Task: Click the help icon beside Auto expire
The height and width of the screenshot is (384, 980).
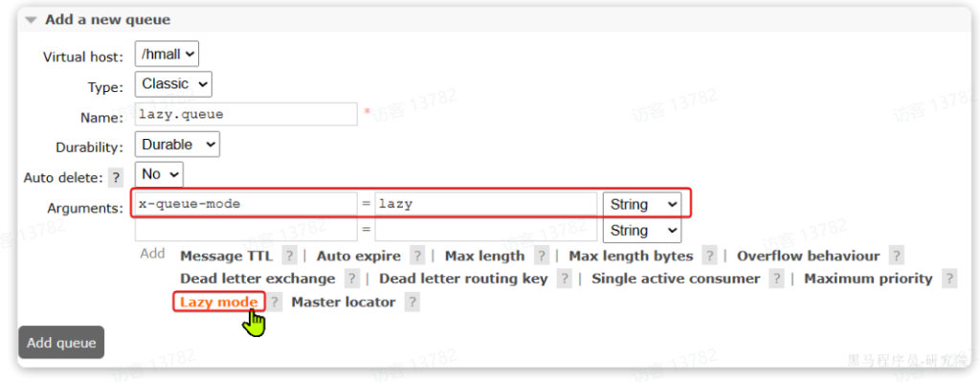Action: pyautogui.click(x=417, y=256)
